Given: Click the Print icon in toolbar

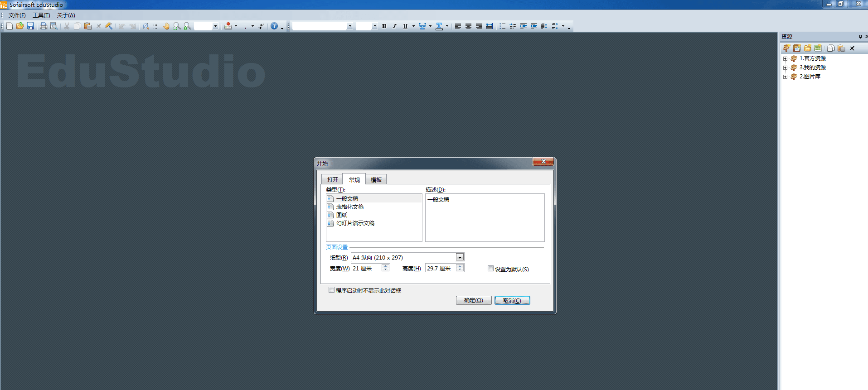Looking at the screenshot, I should coord(44,26).
